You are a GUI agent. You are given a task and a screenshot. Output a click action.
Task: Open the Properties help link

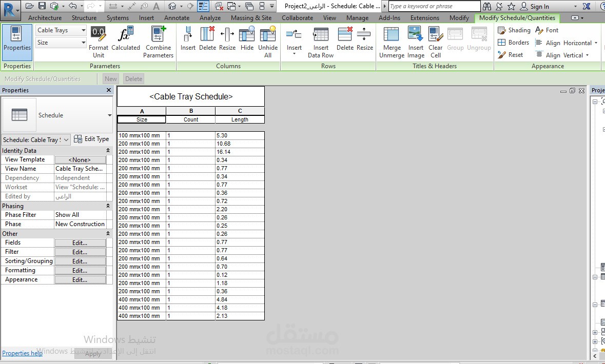pyautogui.click(x=23, y=353)
